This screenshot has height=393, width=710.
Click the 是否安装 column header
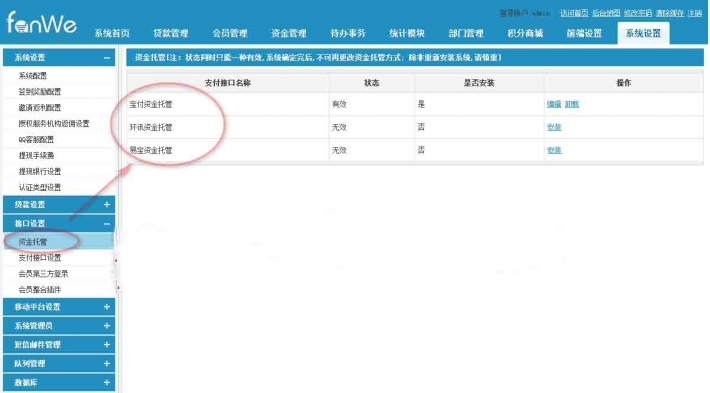point(479,83)
